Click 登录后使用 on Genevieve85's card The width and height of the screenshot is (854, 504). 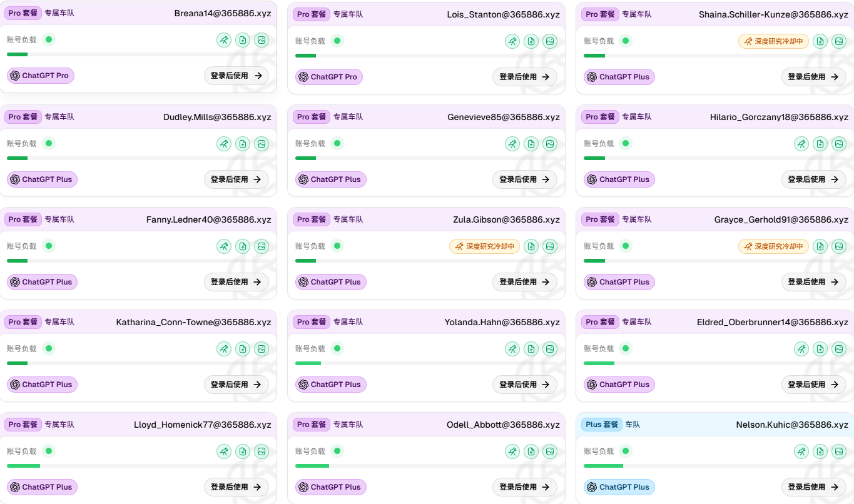[525, 179]
